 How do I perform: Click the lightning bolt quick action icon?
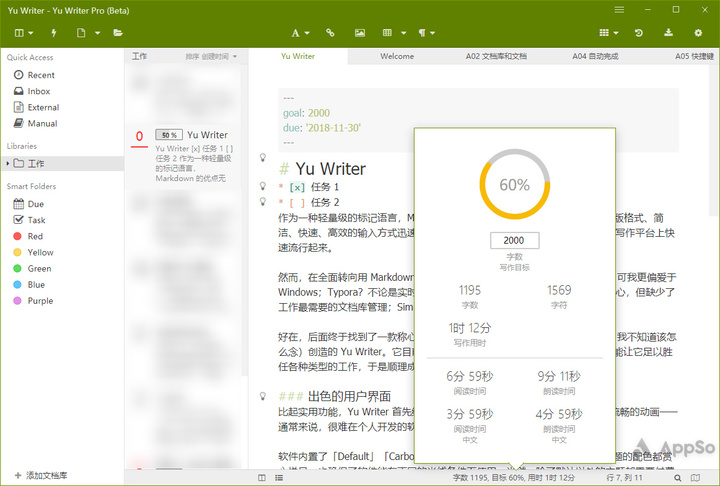tap(54, 33)
